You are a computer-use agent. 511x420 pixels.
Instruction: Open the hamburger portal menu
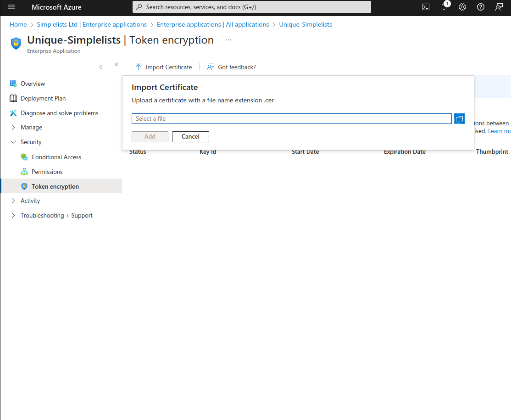11,7
